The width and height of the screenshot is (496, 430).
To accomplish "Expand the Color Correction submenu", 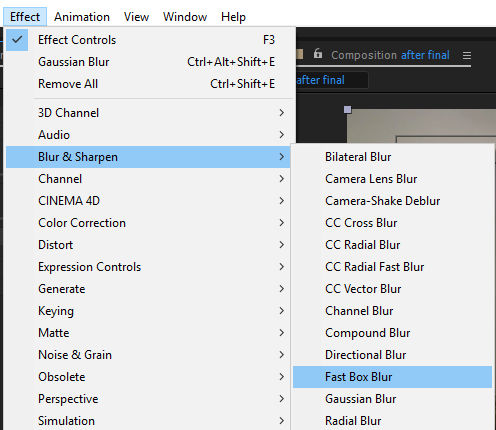I will (148, 223).
